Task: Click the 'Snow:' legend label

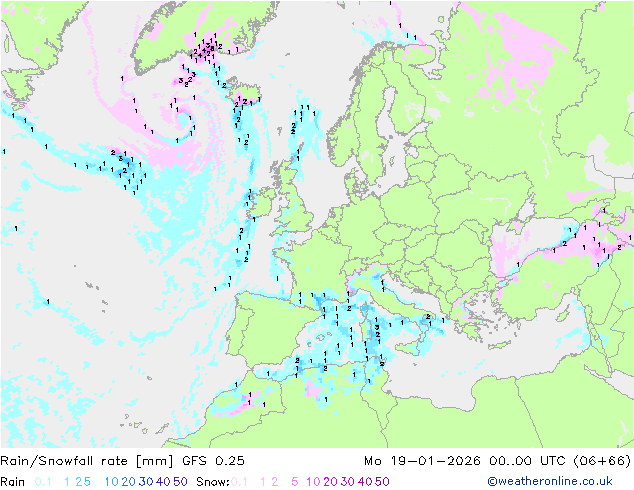Action: tap(213, 482)
